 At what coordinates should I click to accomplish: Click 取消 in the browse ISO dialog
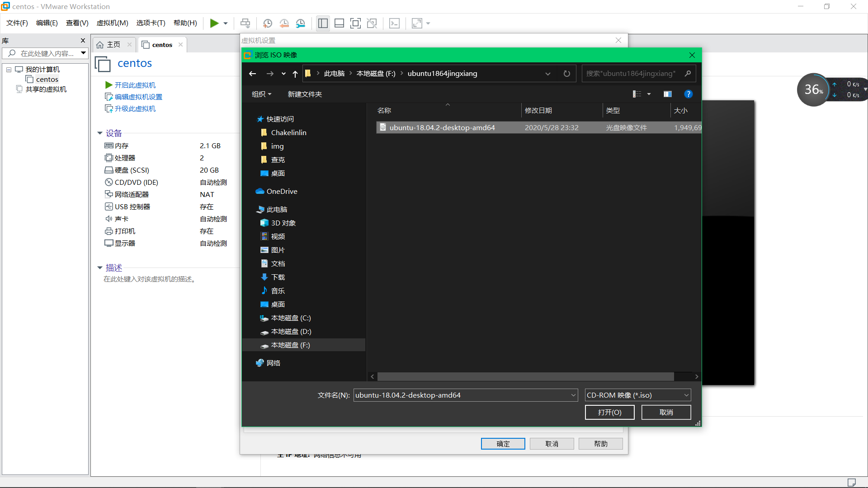(666, 413)
